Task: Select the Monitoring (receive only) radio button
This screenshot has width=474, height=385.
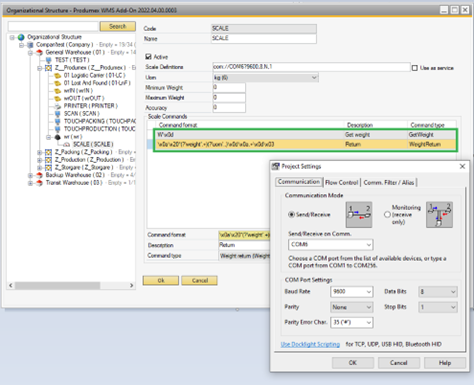Action: coord(387,215)
